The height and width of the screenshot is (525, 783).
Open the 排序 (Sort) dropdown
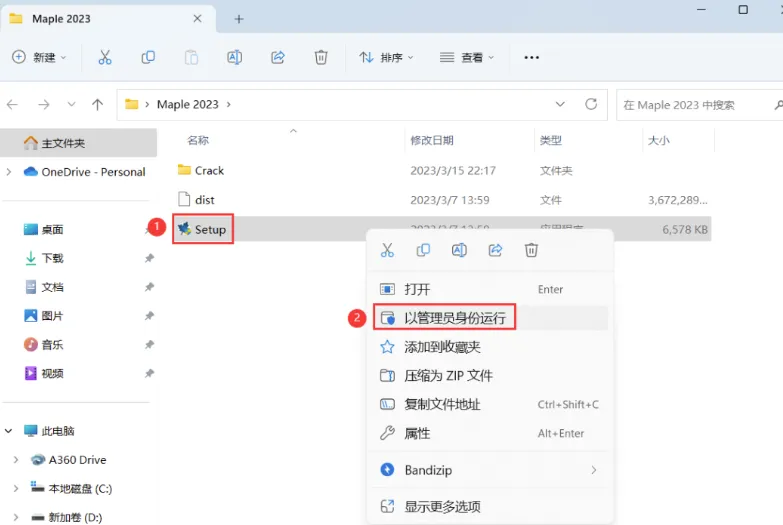pyautogui.click(x=386, y=57)
